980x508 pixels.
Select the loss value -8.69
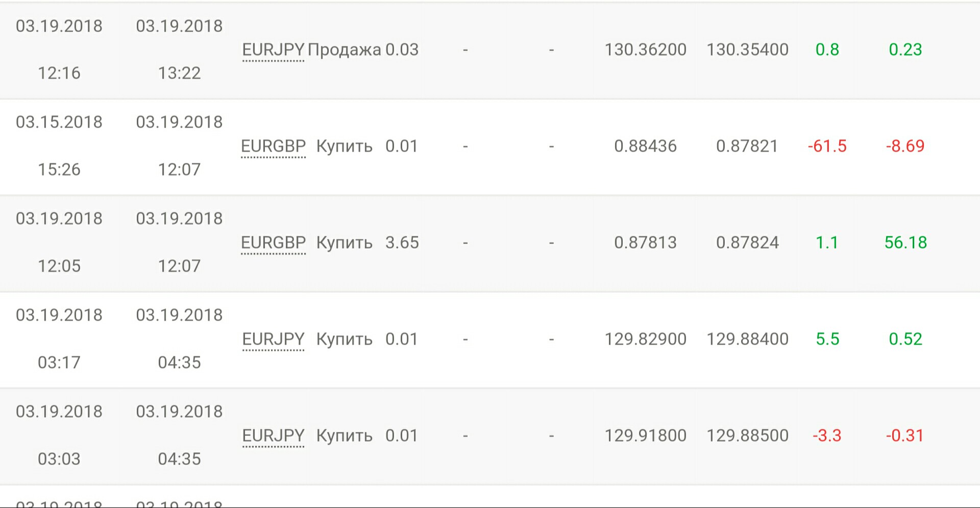(x=905, y=146)
